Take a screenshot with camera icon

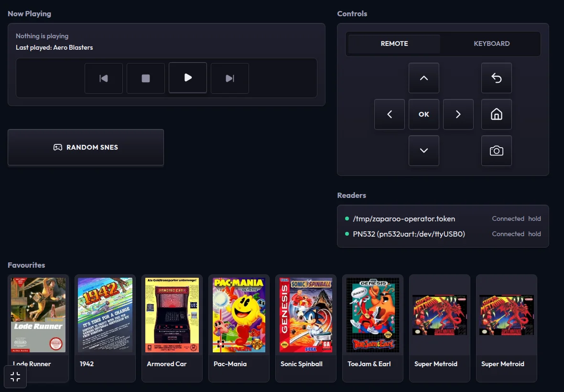(x=497, y=151)
